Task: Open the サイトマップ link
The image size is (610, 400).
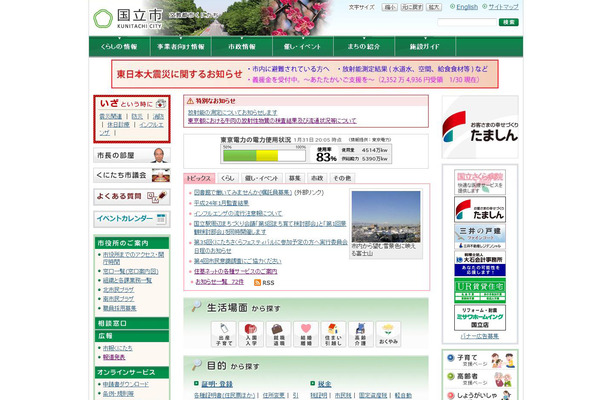Action: 503,7
